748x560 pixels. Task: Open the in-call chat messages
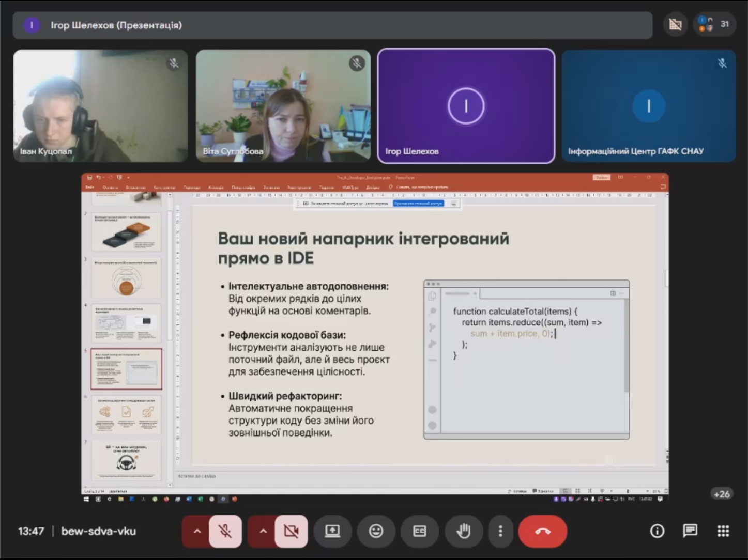click(x=690, y=531)
